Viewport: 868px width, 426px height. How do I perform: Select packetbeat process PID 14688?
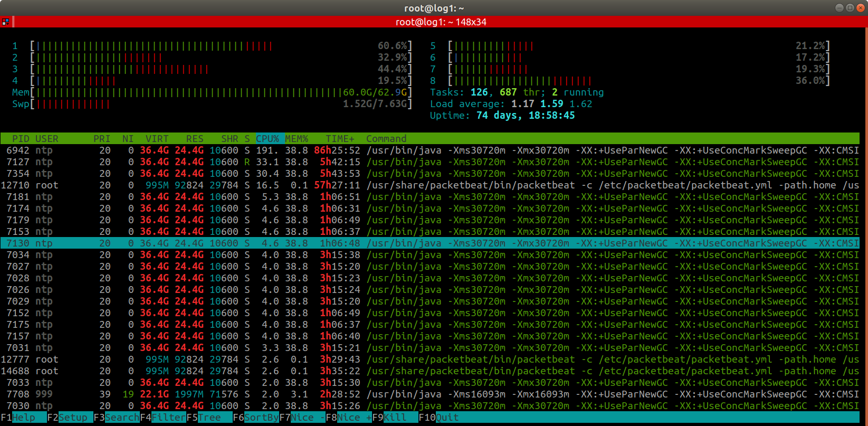click(430, 371)
